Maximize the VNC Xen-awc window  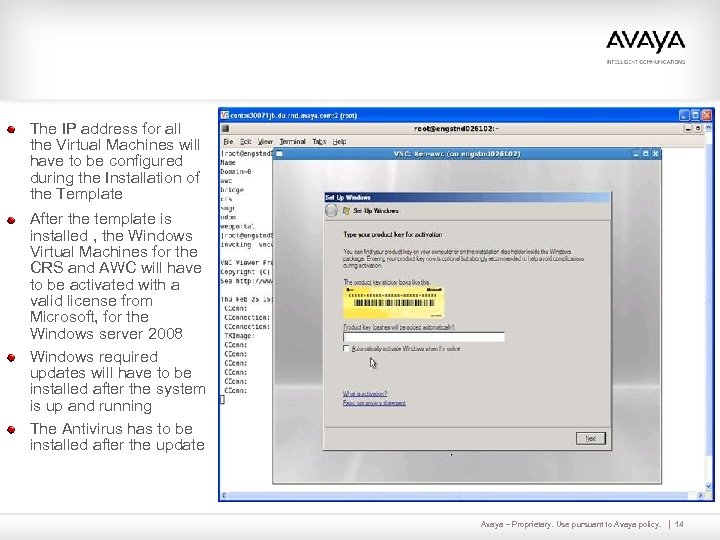tap(646, 154)
